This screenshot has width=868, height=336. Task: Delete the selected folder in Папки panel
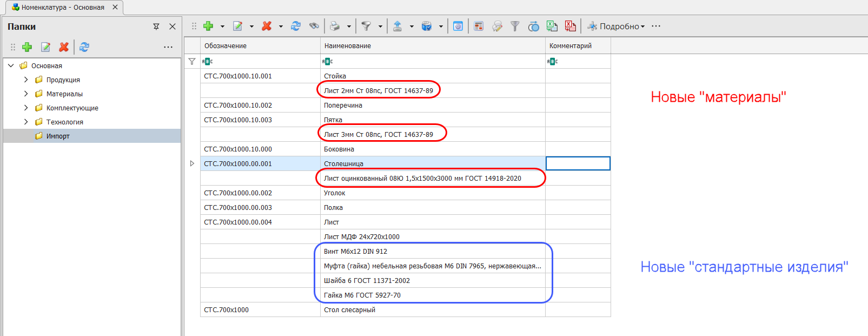tap(64, 47)
